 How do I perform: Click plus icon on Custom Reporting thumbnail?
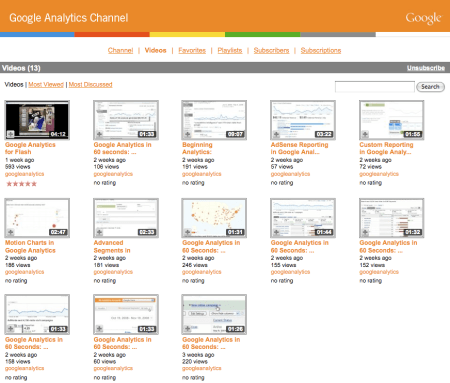(365, 134)
